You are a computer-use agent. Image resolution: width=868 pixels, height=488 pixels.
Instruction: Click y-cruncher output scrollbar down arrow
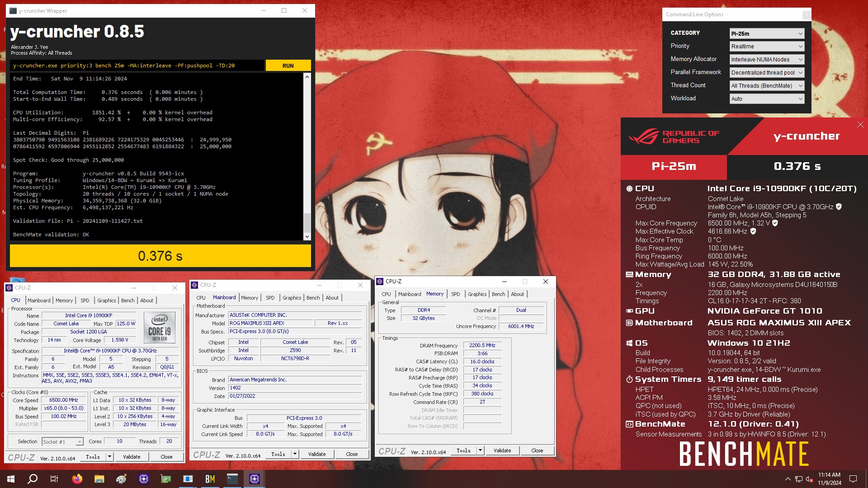(x=307, y=236)
